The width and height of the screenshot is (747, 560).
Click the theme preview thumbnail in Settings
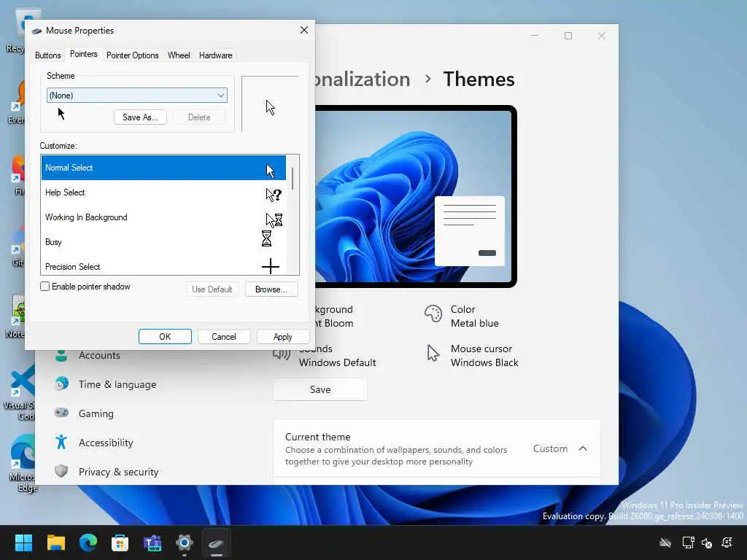point(415,196)
